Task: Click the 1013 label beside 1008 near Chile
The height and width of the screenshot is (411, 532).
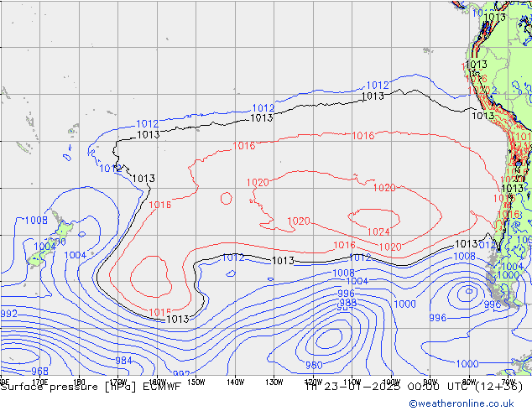Action: tap(467, 244)
